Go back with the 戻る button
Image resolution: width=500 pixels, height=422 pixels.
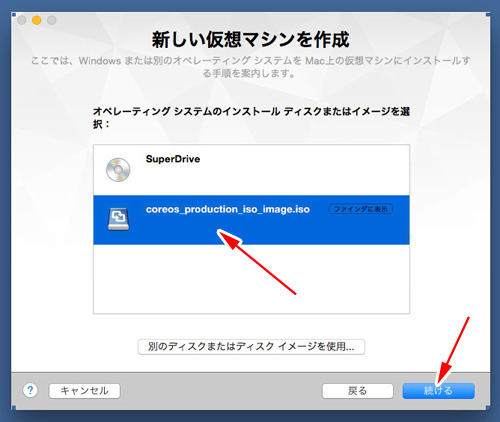coord(358,391)
